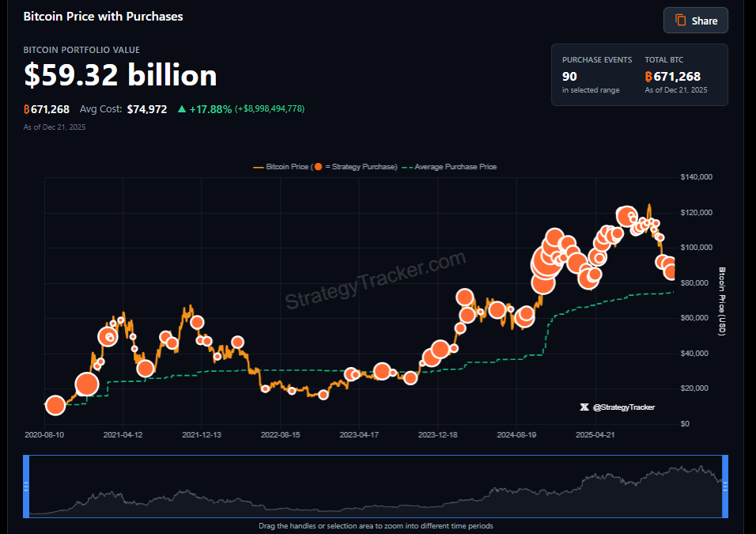Click the large purchase bubble near $20,000 in late 2020
Viewport: 756px width, 534px height.
coord(87,384)
